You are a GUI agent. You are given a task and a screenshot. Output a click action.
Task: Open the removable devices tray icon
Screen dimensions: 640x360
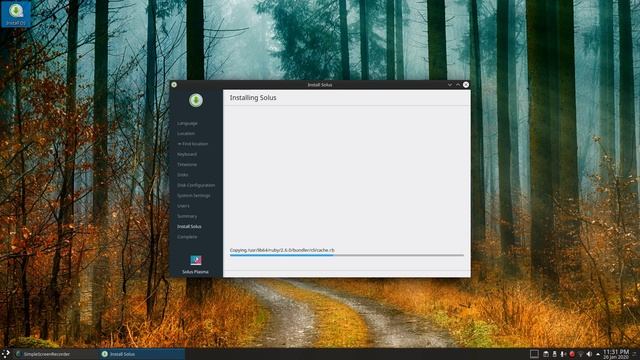554,354
